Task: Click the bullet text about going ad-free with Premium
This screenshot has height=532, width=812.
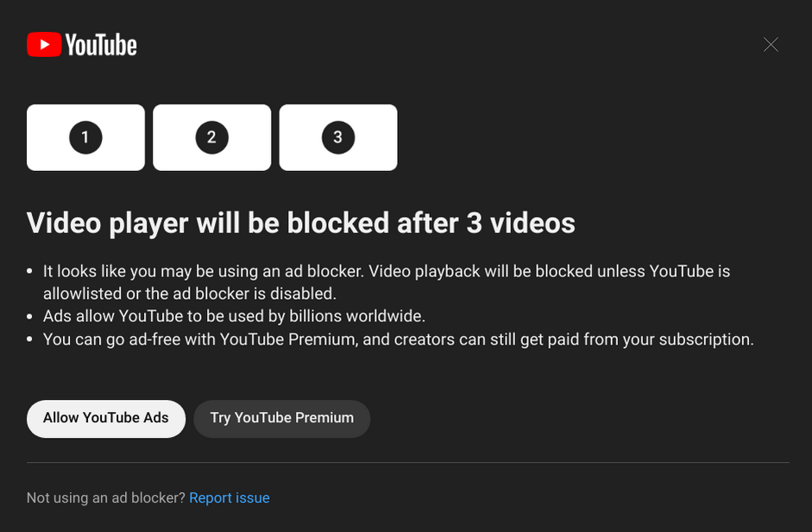Action: 398,339
